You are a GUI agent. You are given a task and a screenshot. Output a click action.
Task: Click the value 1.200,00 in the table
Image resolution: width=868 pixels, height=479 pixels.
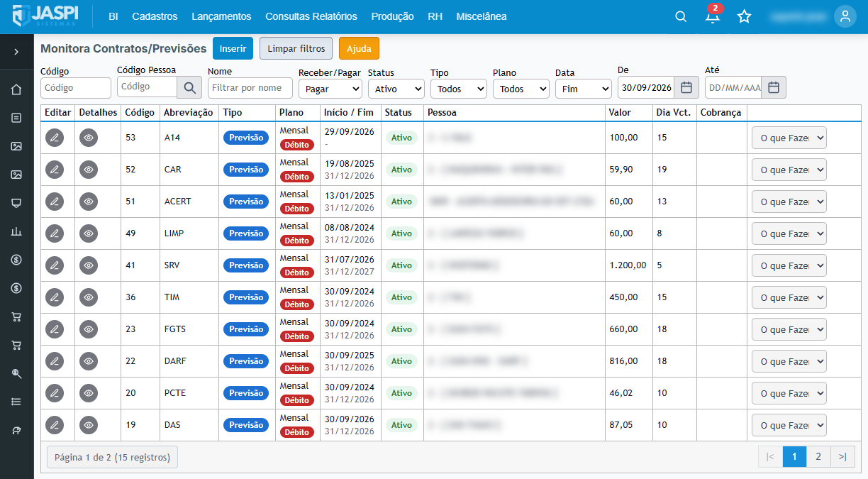coord(628,265)
